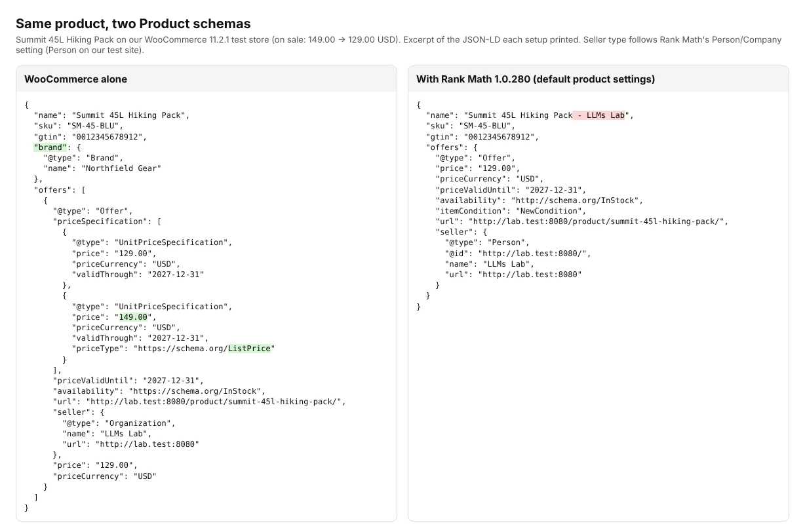805x532 pixels.
Task: Click the "@type": "Person" seller line
Action: [487, 242]
